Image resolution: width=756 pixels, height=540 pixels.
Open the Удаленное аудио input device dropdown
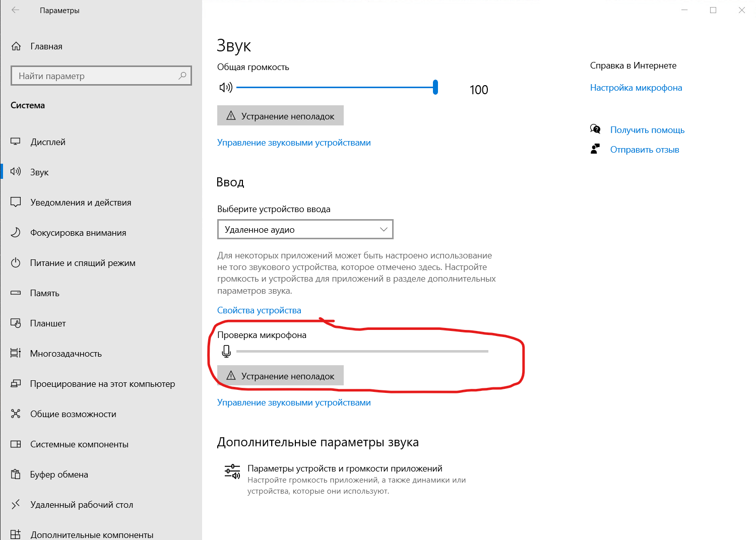(x=305, y=230)
